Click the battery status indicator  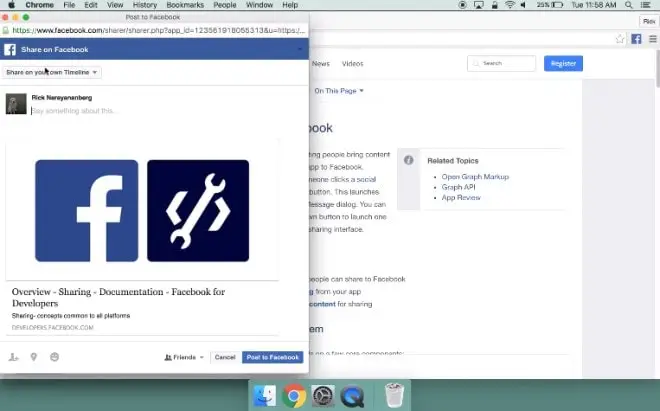[549, 5]
